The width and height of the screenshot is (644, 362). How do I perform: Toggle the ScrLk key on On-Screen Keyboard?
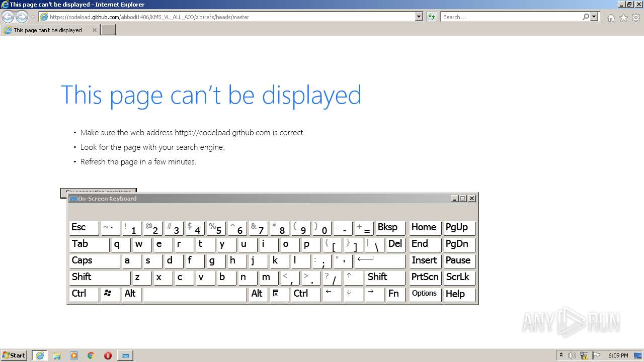tap(459, 278)
